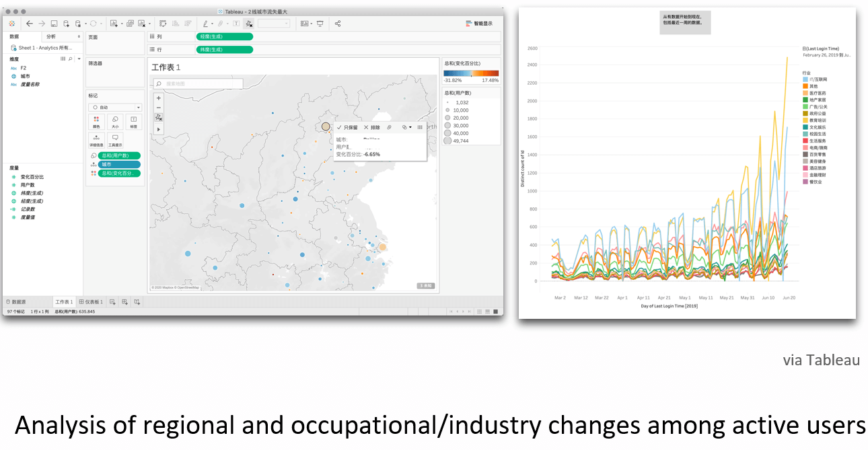Click the 大小 size card in Marks
Viewport: 868px width, 450px height.
[114, 121]
